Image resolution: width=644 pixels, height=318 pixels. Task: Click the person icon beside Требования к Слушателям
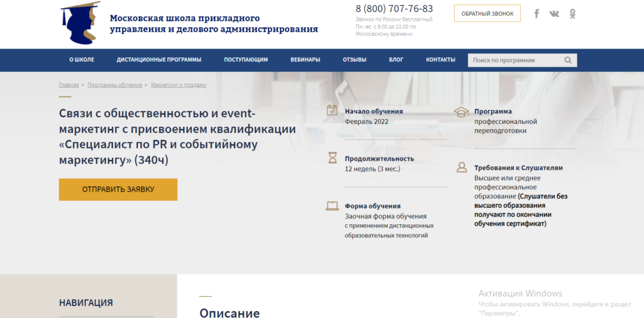[x=462, y=168]
